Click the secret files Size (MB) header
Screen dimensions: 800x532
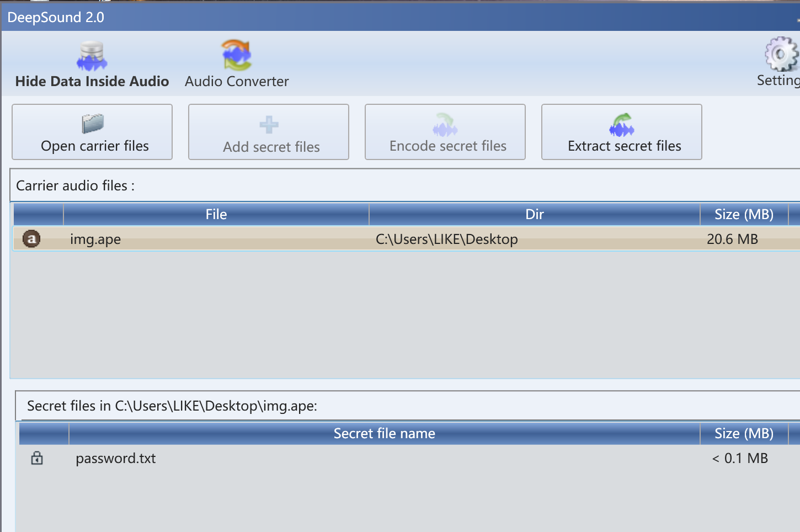tap(744, 434)
